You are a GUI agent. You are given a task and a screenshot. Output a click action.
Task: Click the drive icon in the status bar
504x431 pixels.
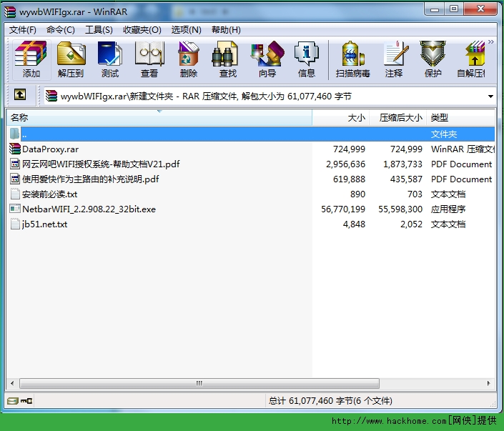click(13, 401)
